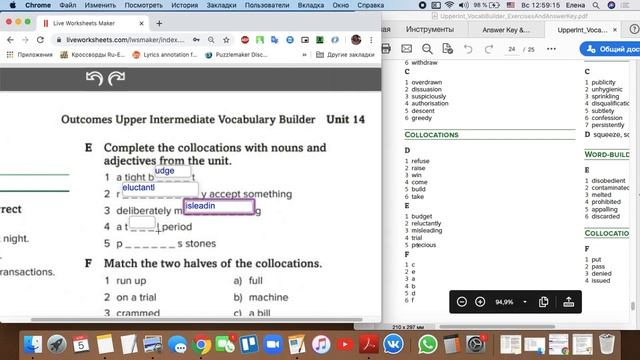The width and height of the screenshot is (640, 360).
Task: Open Trash in the Dock
Action: coord(607,344)
